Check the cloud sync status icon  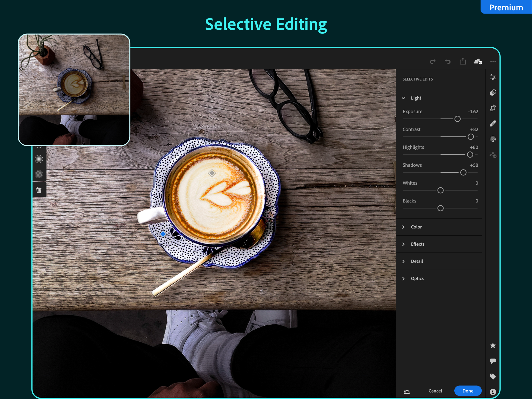click(478, 62)
